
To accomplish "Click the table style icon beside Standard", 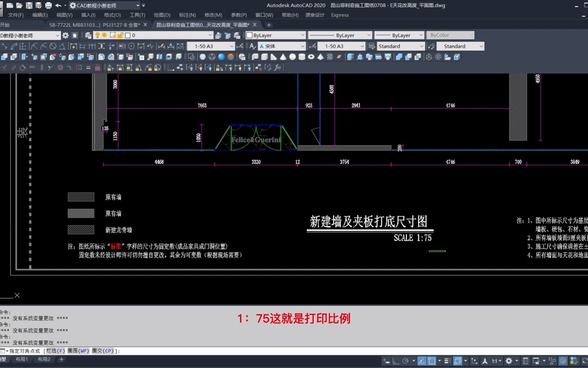I will coord(372,46).
